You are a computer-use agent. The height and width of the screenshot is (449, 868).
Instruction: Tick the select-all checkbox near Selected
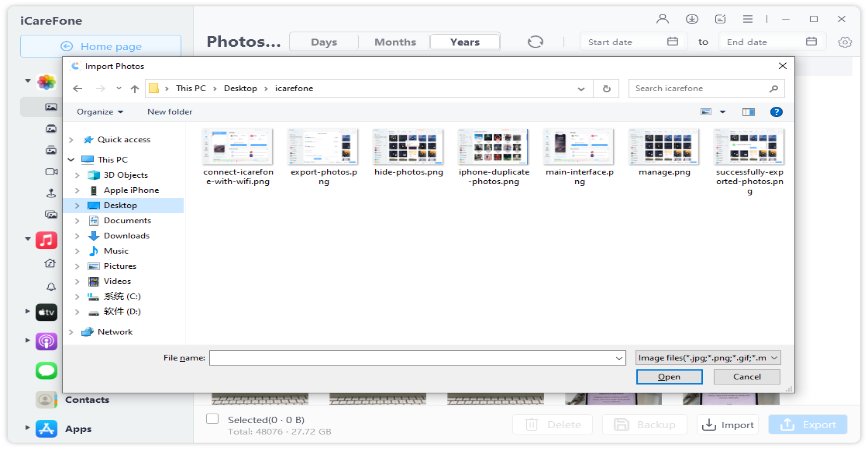(x=212, y=419)
